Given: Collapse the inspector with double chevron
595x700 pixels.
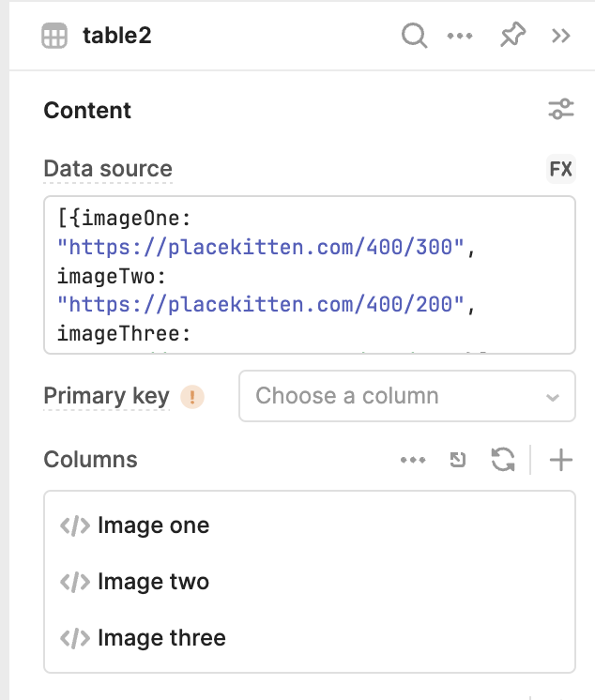Looking at the screenshot, I should coord(561,37).
